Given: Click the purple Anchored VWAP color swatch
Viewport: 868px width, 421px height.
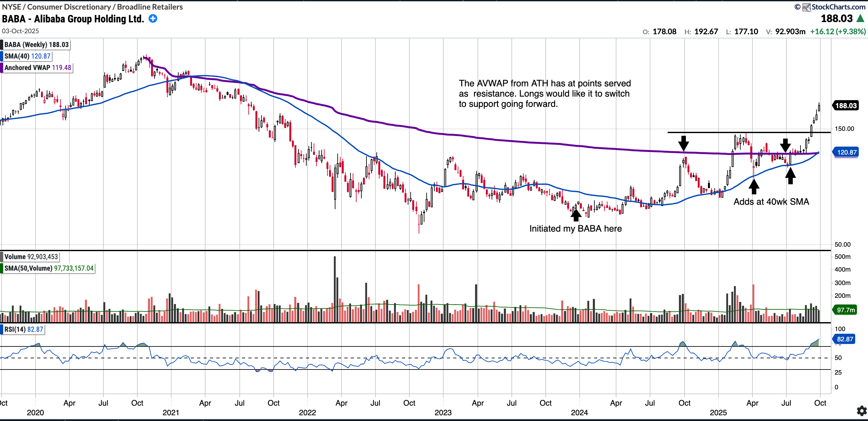Looking at the screenshot, I should coord(2,68).
